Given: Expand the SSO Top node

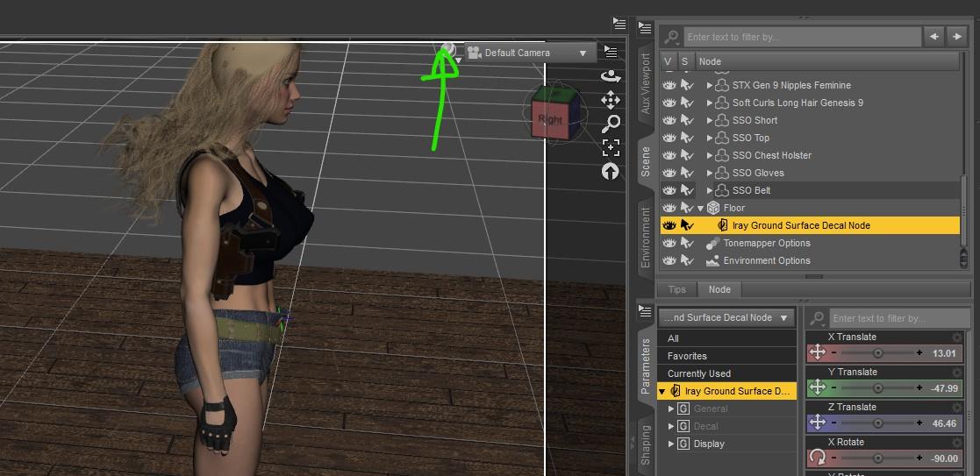Looking at the screenshot, I should tap(710, 138).
